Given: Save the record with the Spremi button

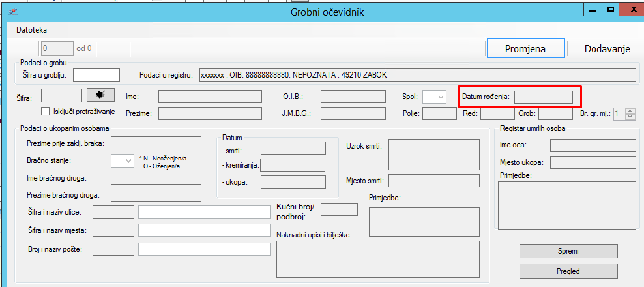Looking at the screenshot, I should (x=568, y=251).
